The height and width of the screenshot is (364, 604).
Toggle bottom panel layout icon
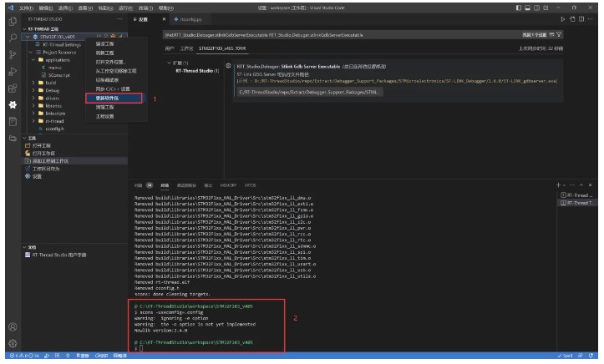point(527,8)
